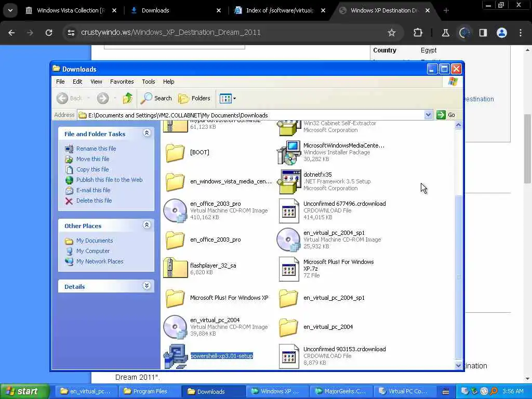Image resolution: width=532 pixels, height=399 pixels.
Task: Click E-mail this file
Action: click(x=93, y=190)
